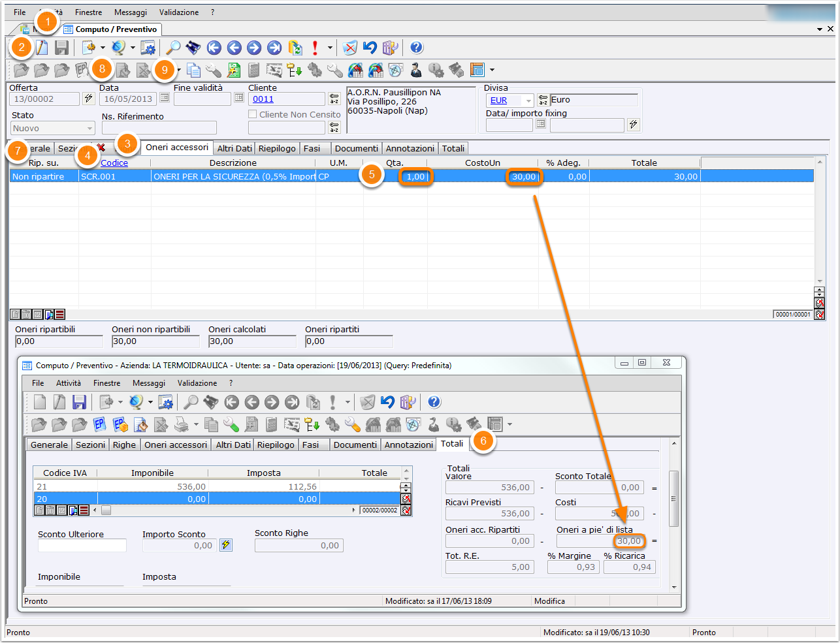Click the Save floppy disk icon in main toolbar

(x=61, y=48)
